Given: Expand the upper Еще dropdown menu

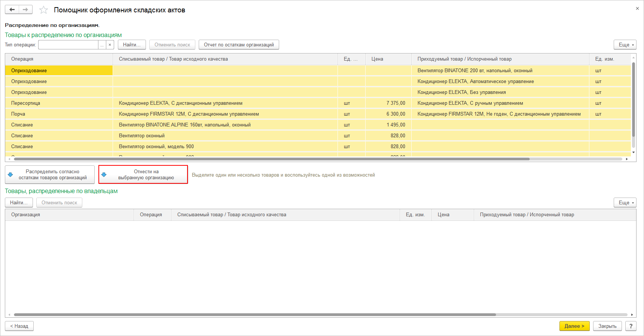Looking at the screenshot, I should pyautogui.click(x=625, y=45).
